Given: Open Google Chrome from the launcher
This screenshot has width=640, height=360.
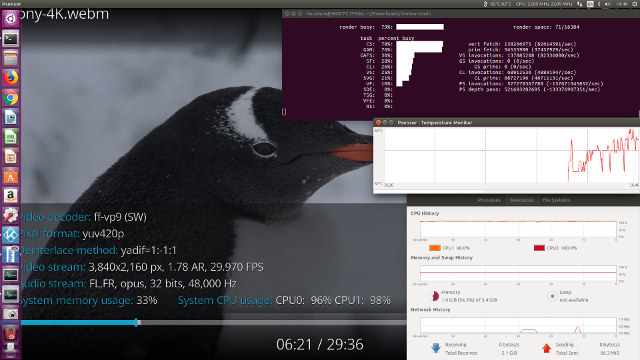Looking at the screenshot, I should (10, 98).
